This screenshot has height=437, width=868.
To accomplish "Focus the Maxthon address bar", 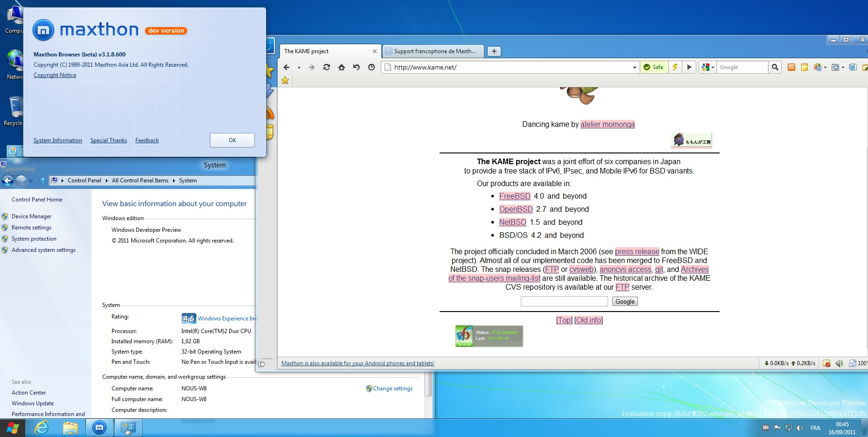I will point(511,67).
